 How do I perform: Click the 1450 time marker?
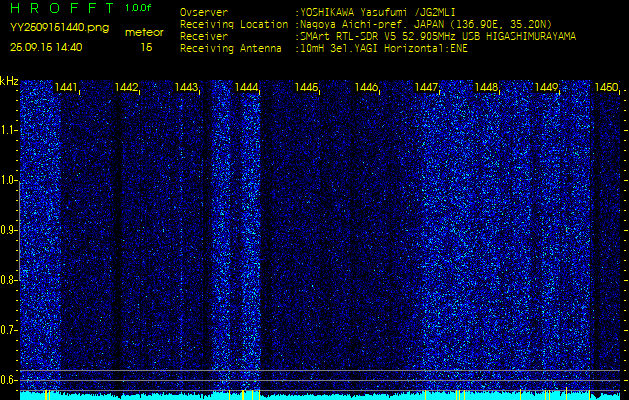pyautogui.click(x=606, y=87)
